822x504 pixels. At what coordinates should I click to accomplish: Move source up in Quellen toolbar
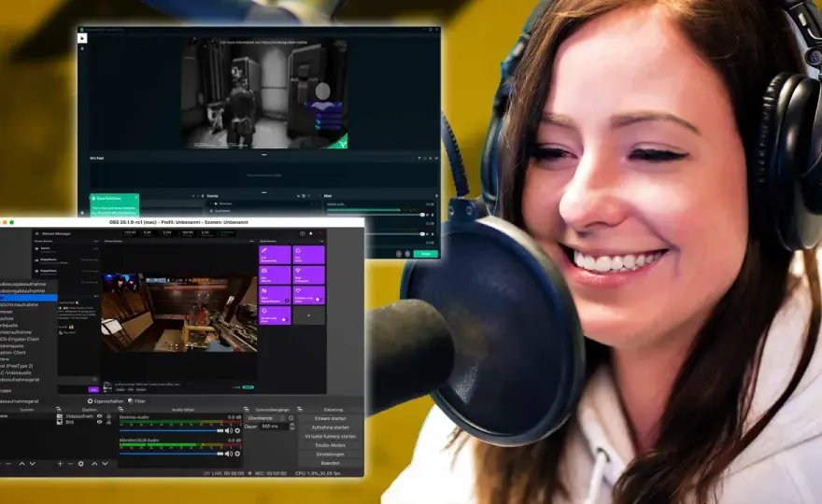pyautogui.click(x=94, y=464)
